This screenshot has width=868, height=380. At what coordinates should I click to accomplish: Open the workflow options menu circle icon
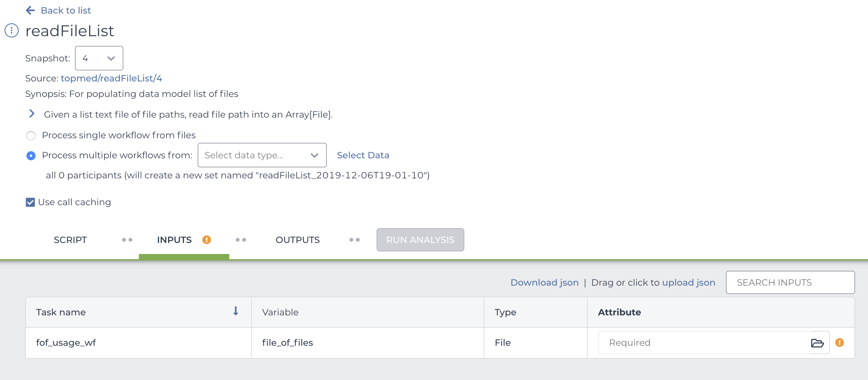11,31
